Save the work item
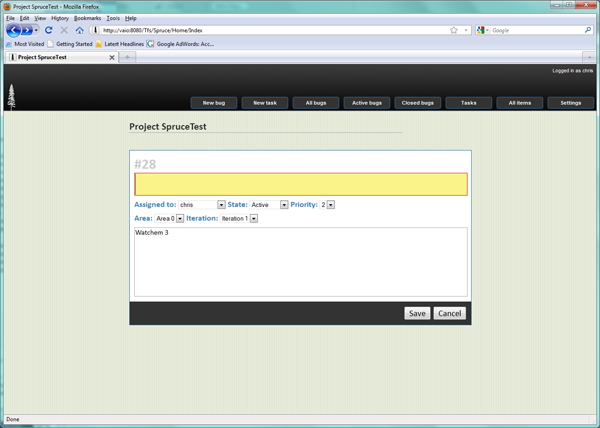600x428 pixels. 417,313
